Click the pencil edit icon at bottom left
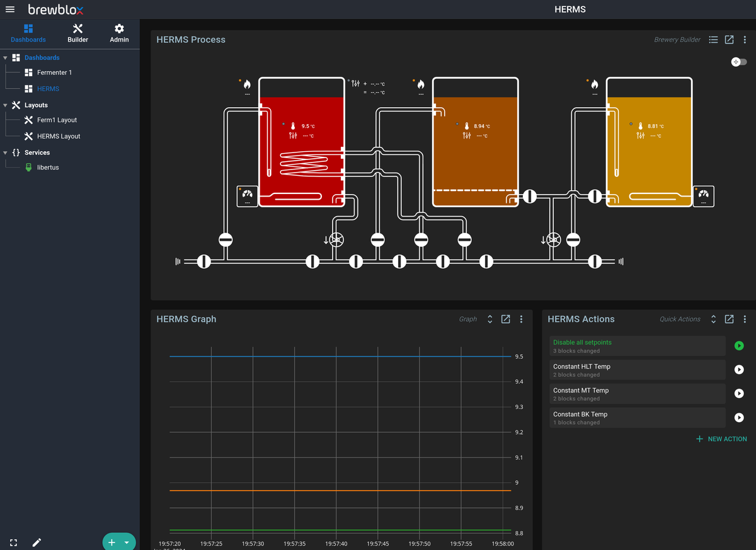756x550 pixels. [37, 542]
